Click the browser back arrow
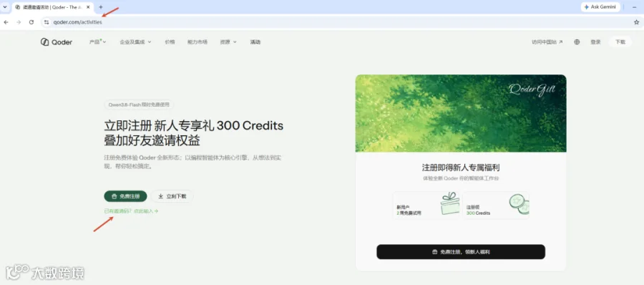 coord(6,22)
